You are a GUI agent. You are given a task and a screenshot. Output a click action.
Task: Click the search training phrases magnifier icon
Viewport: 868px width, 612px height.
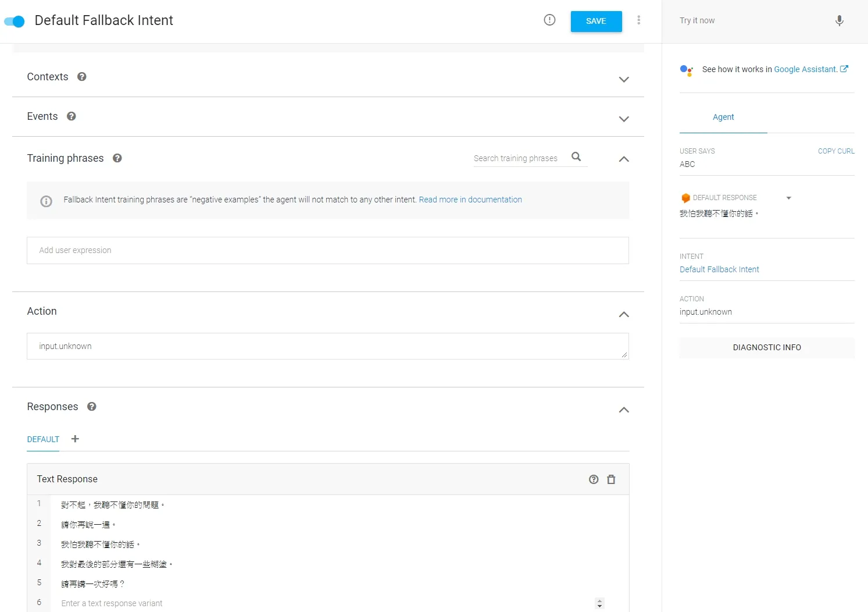tap(576, 157)
